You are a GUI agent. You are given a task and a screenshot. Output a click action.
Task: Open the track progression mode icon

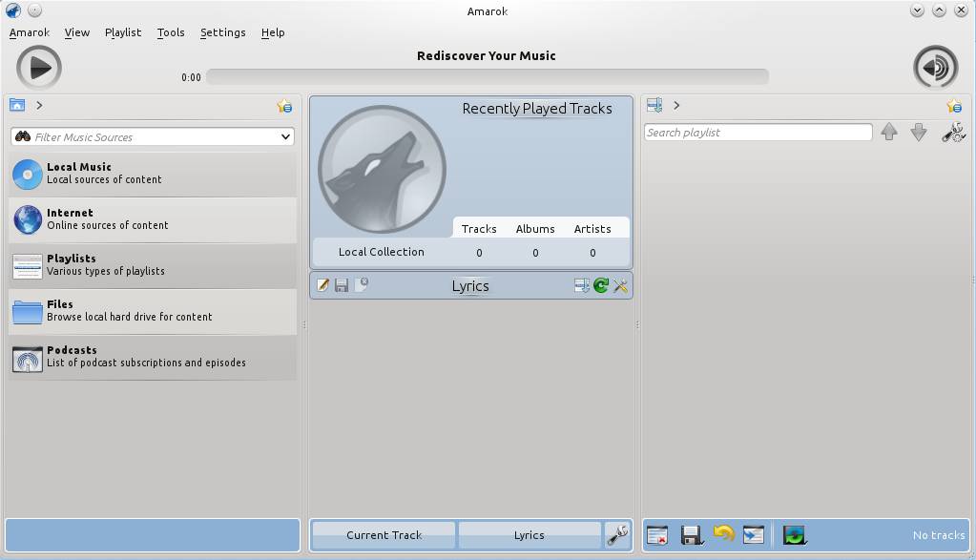pos(794,535)
